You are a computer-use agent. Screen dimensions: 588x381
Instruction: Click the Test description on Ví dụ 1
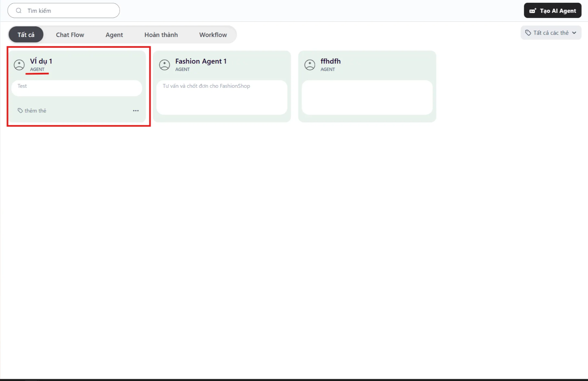point(22,86)
